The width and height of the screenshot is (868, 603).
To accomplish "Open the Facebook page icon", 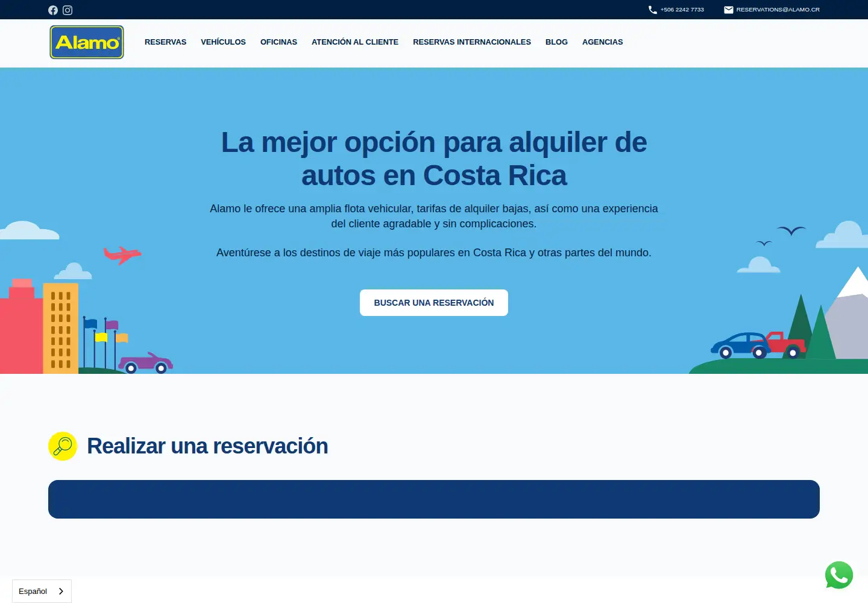I will [x=53, y=10].
